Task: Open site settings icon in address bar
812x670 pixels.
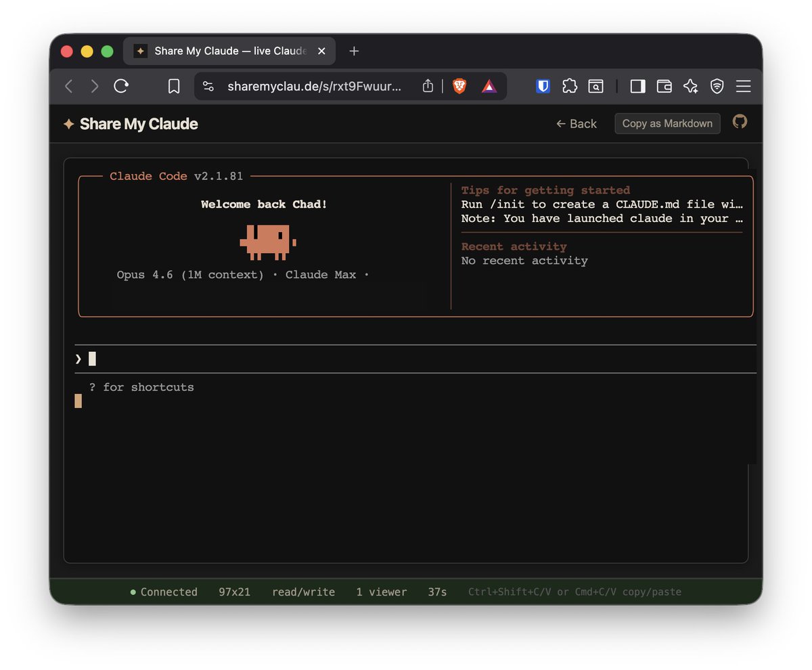Action: 208,86
